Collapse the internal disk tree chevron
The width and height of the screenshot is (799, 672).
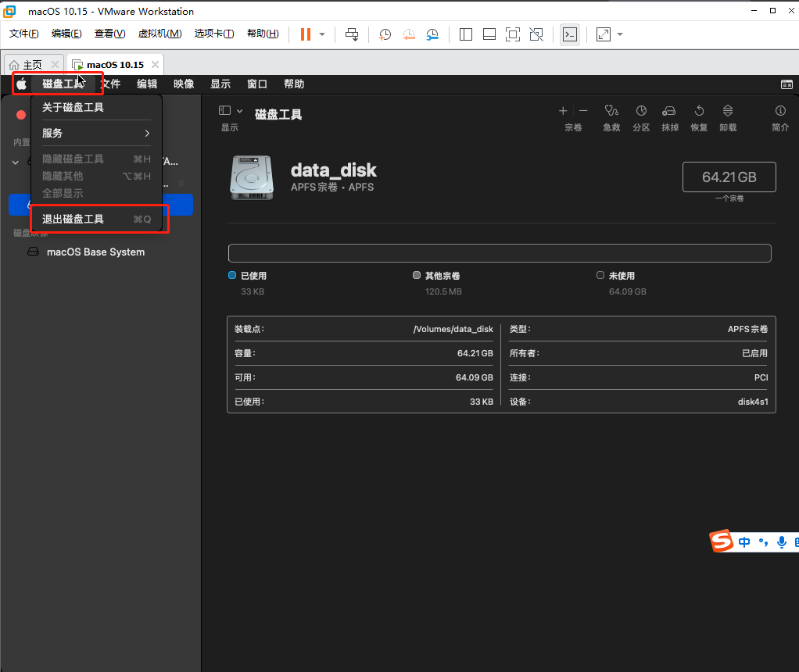click(x=16, y=162)
